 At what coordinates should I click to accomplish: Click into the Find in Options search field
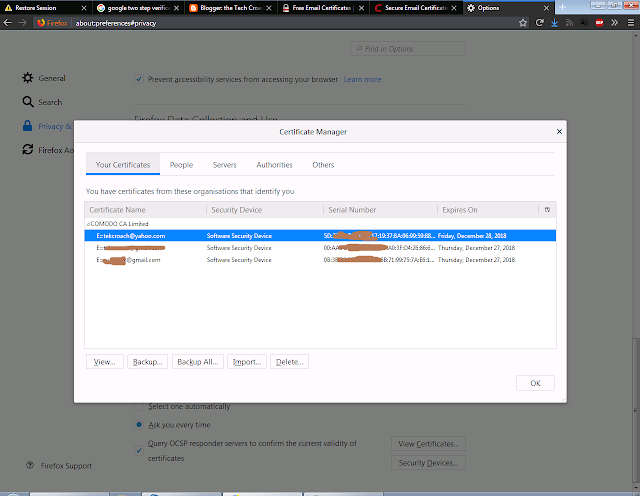coord(408,49)
